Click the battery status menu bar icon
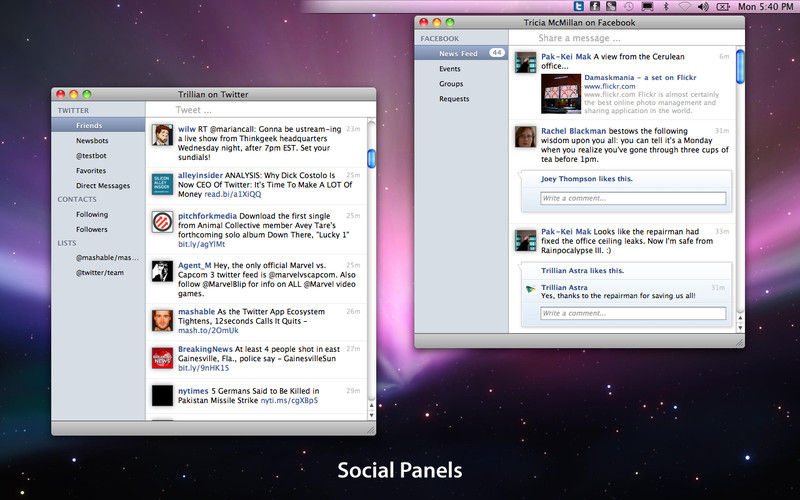Viewport: 800px width, 500px height. 722,7
